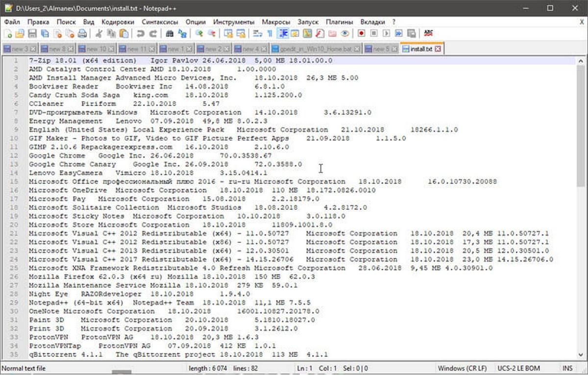Open the Макросы menu
The image size is (588, 375).
point(276,22)
